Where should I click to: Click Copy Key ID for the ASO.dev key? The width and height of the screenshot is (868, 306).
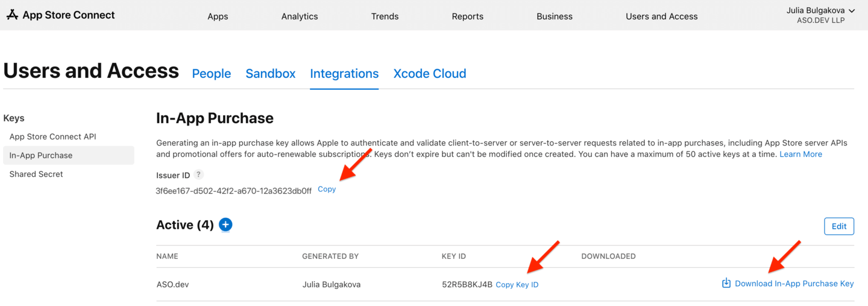517,284
